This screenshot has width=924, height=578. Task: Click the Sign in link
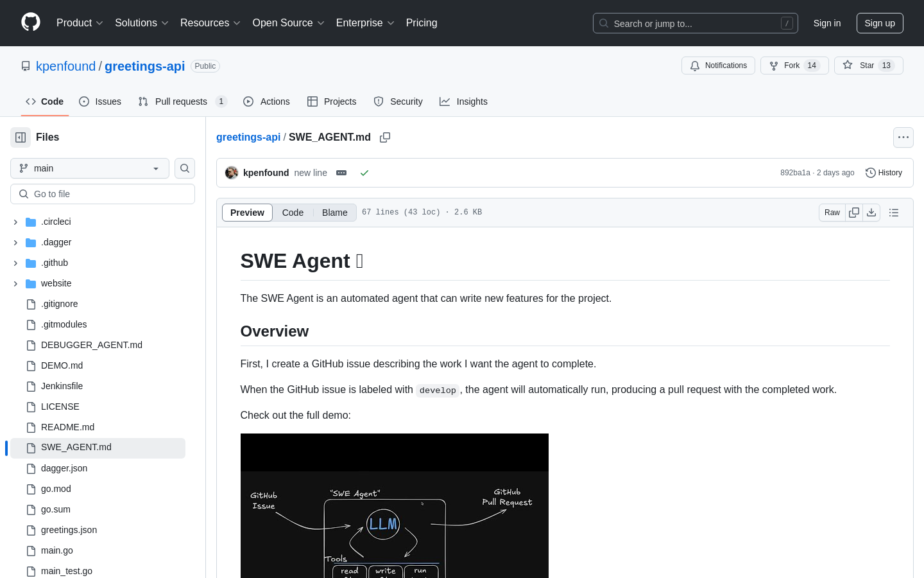(827, 23)
